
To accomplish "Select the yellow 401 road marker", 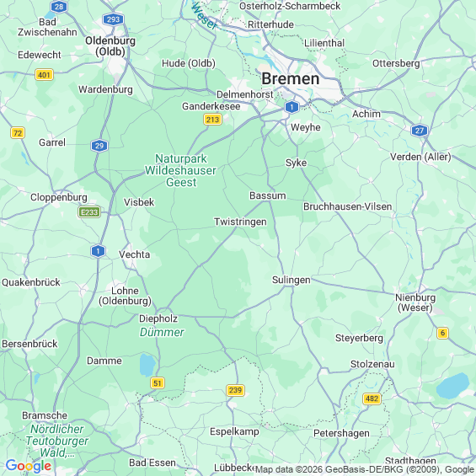I will point(45,75).
